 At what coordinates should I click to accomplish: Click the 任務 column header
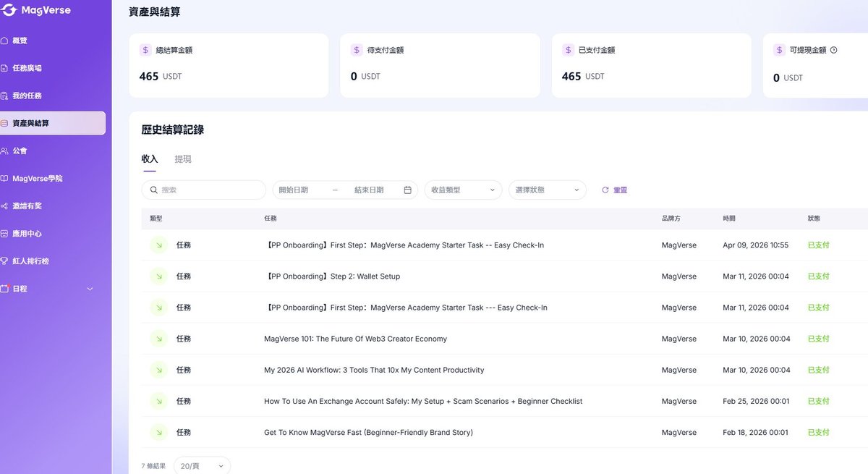271,218
